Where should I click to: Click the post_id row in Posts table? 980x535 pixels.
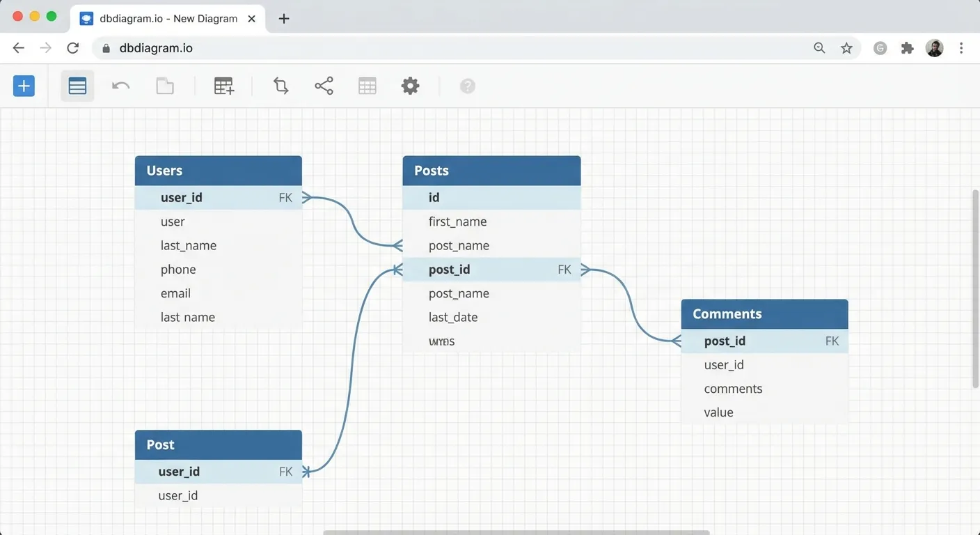[491, 270]
